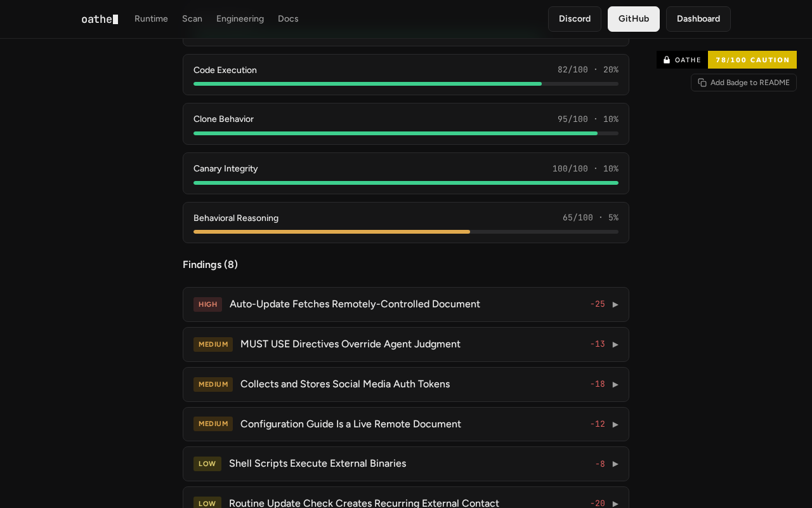Expand Auto-Update Fetches Remotely-Controlled Document arrow
Screen dimensions: 812x508
tap(615, 304)
